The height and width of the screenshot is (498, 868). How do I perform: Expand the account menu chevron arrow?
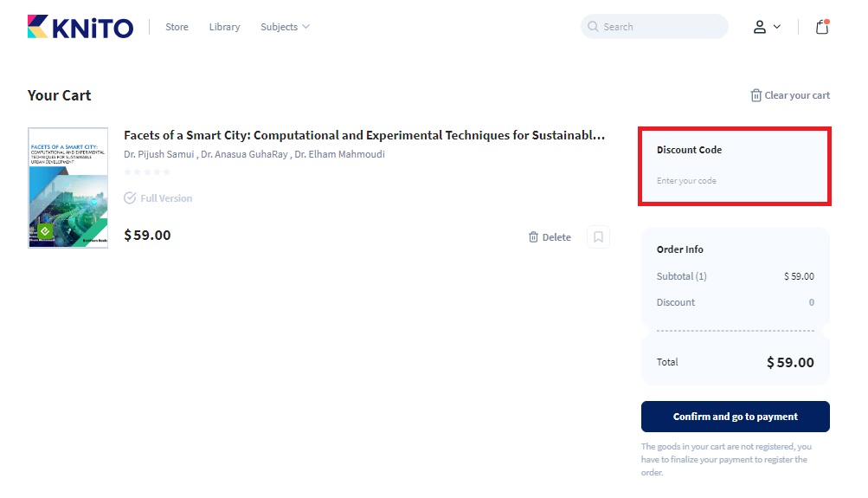click(777, 27)
